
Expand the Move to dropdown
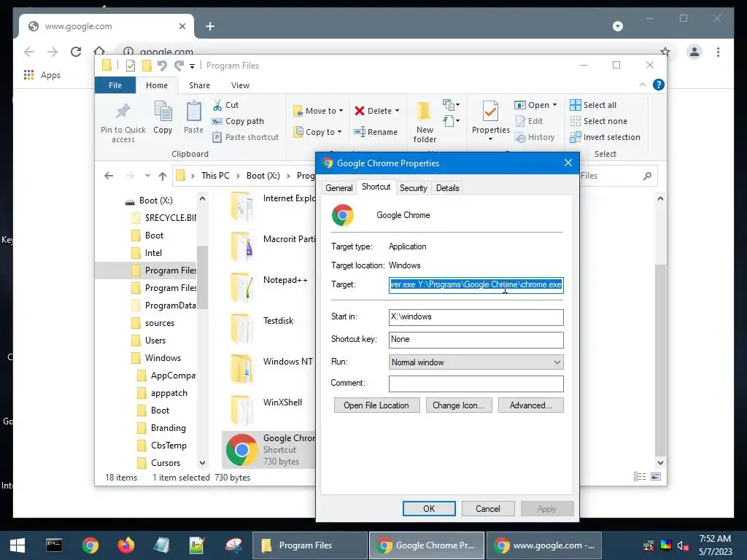[x=341, y=111]
